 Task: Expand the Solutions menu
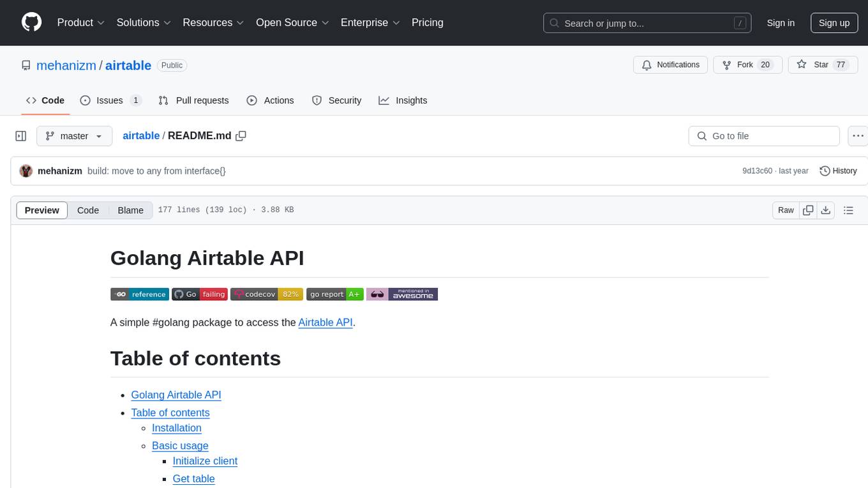[144, 22]
